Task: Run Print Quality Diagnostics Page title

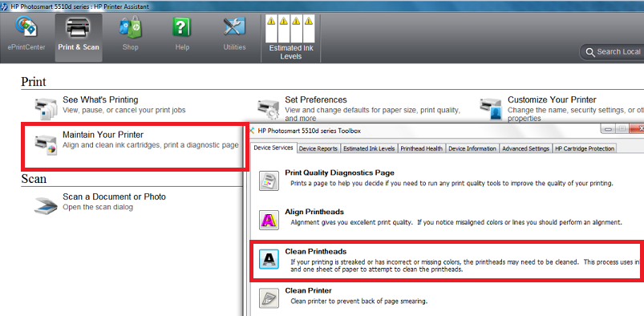Action: (x=340, y=173)
